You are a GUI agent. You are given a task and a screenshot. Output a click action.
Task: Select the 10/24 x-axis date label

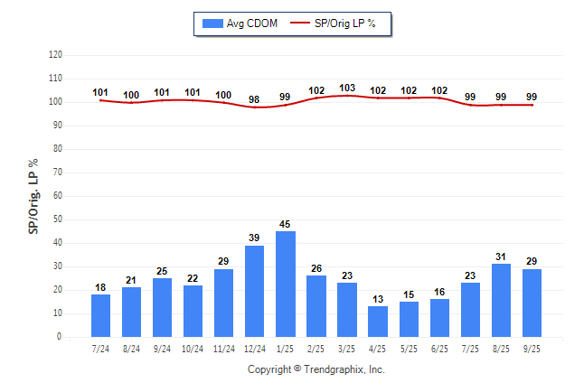(x=193, y=348)
